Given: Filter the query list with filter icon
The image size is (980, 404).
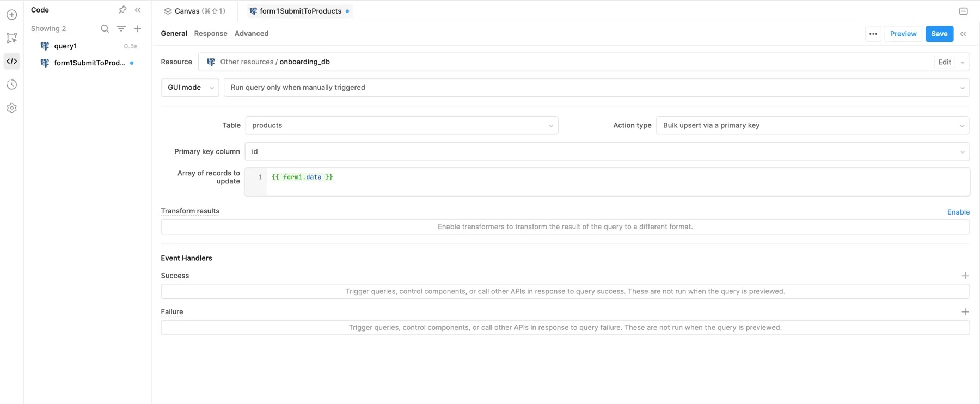Looking at the screenshot, I should 121,28.
